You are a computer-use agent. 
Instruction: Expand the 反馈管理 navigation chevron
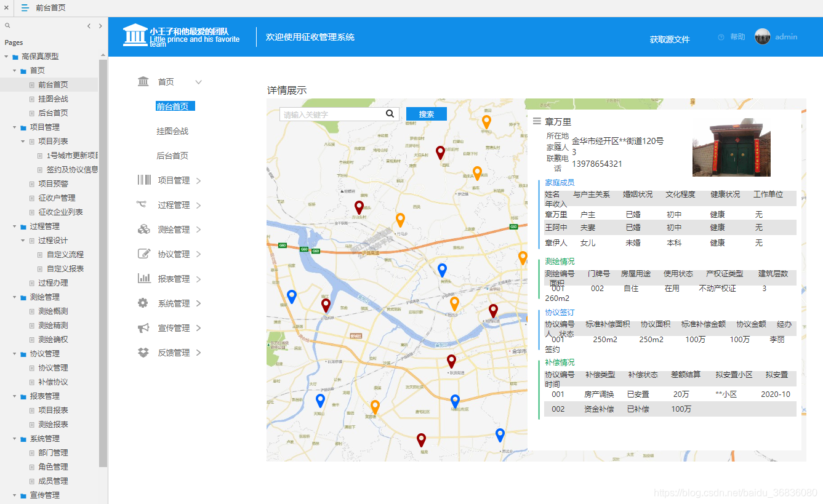198,353
